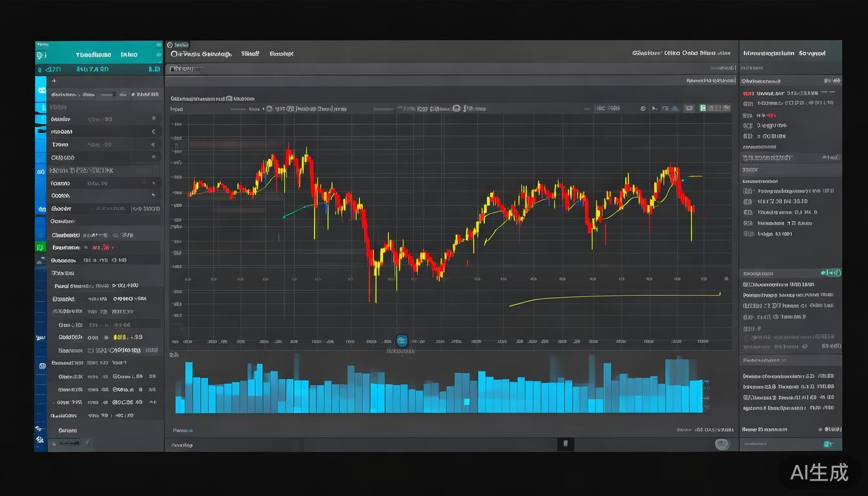Click the green icon in the left sidebar

click(x=40, y=247)
